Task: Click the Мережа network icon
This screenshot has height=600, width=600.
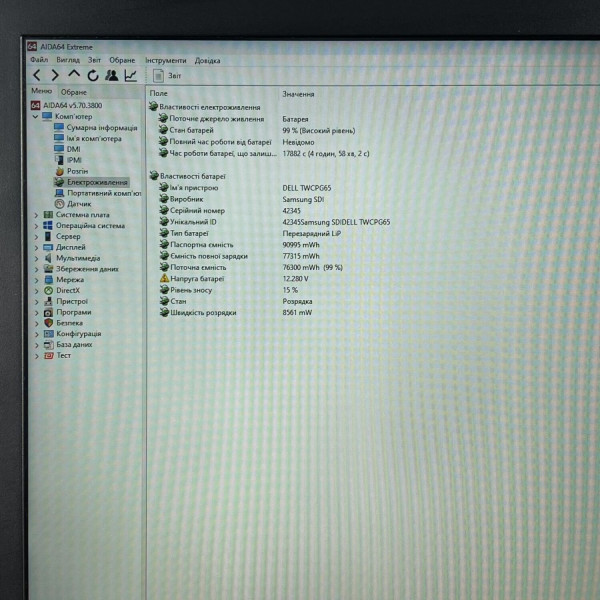Action: coord(49,280)
